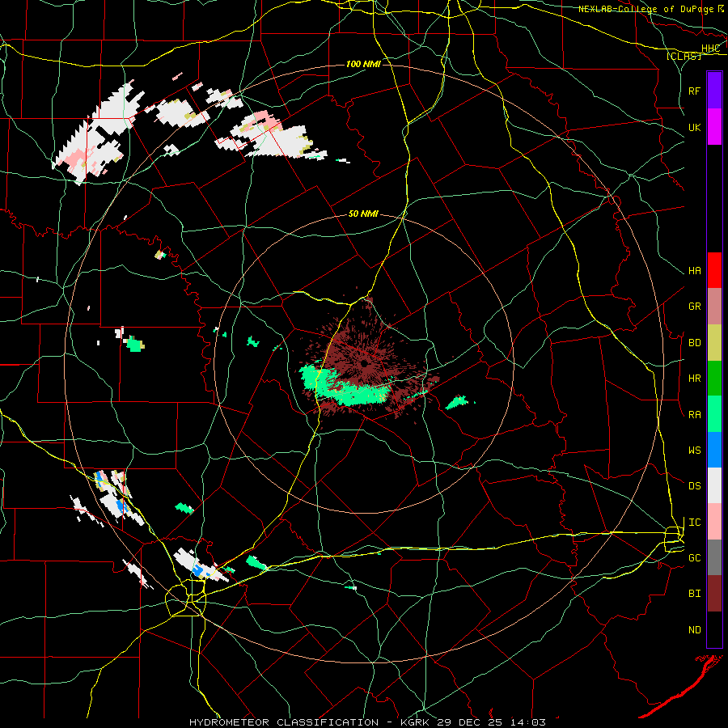The width and height of the screenshot is (728, 728).
Task: Click the HA legend label
Action: [694, 271]
